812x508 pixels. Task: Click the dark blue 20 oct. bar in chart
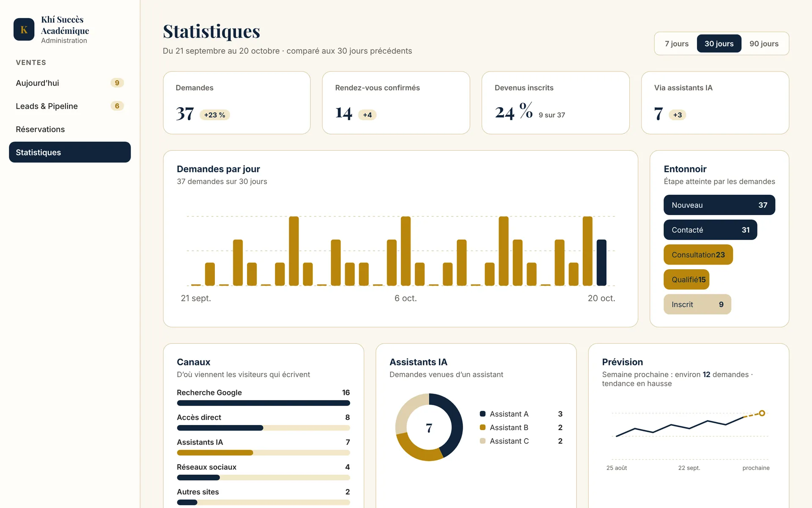(x=601, y=262)
